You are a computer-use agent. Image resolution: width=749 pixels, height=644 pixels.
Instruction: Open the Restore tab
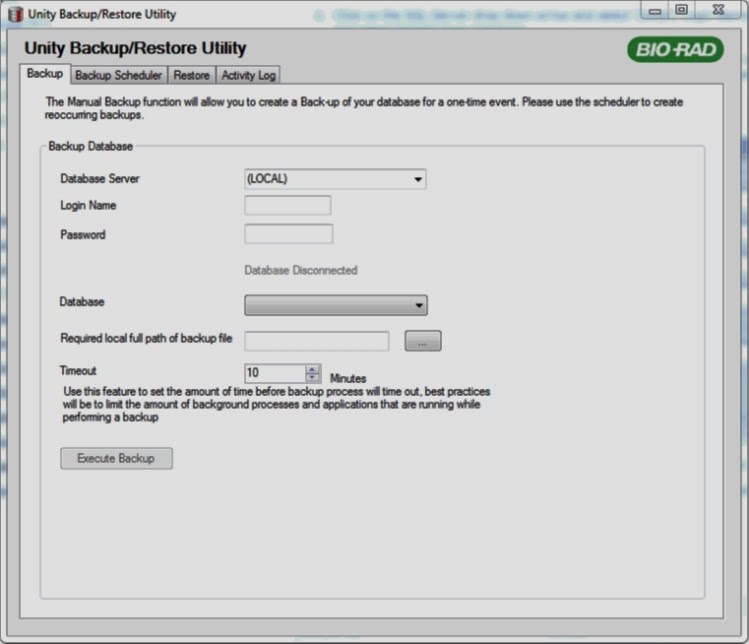click(x=192, y=75)
